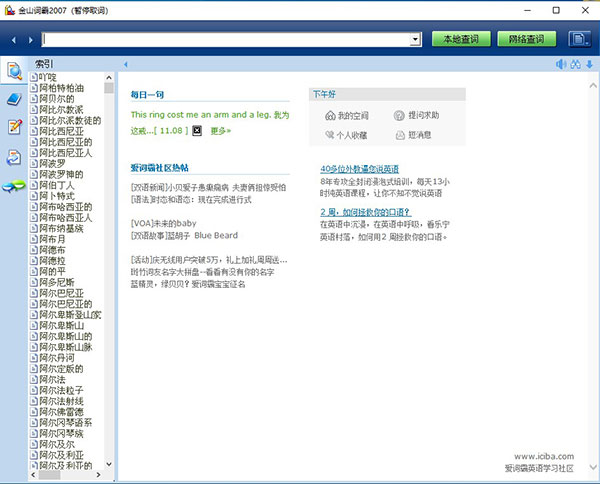The width and height of the screenshot is (600, 484).
Task: Select index entry 阿尔及尔
Action: coord(57,444)
